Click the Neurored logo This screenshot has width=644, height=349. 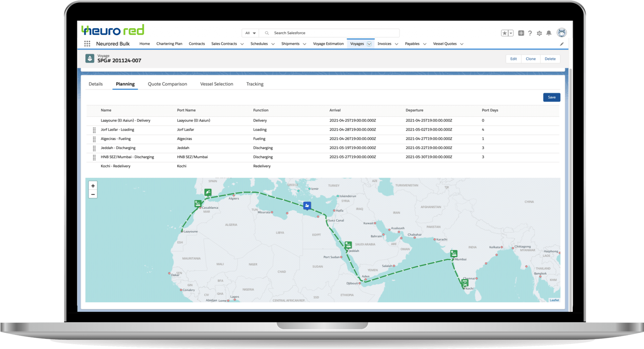coord(113,30)
